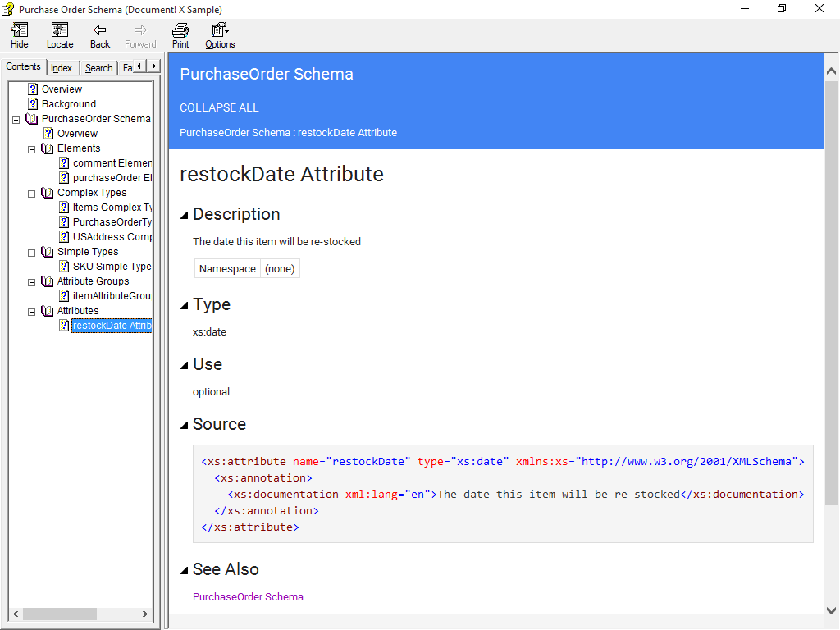This screenshot has height=630, width=840.
Task: Select the Attribute Groups book icon
Action: pos(47,281)
